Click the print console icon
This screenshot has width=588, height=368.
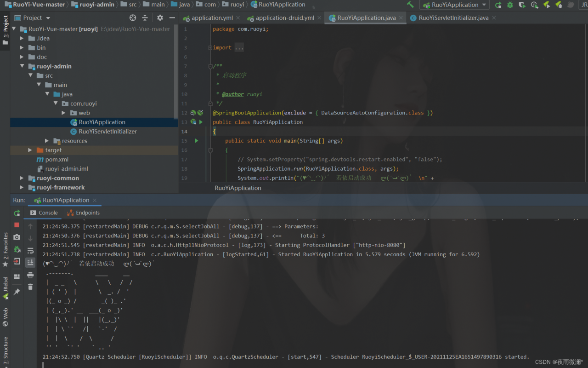click(30, 275)
